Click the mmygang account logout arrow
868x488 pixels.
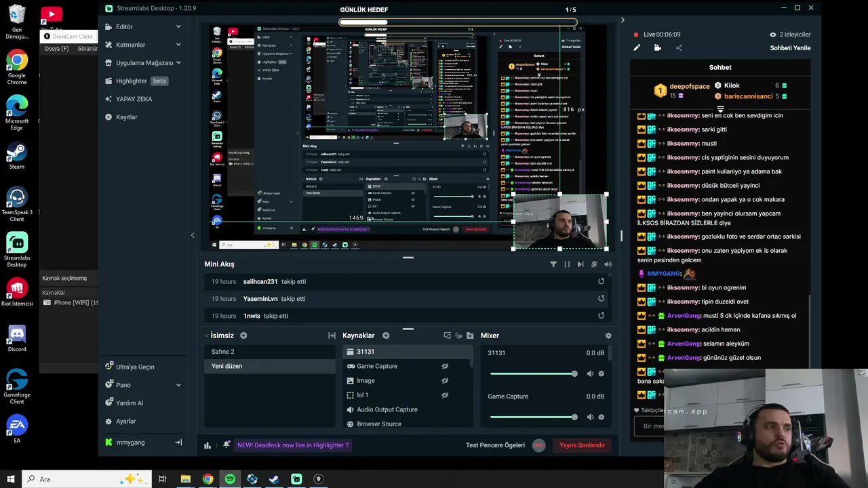pyautogui.click(x=178, y=443)
